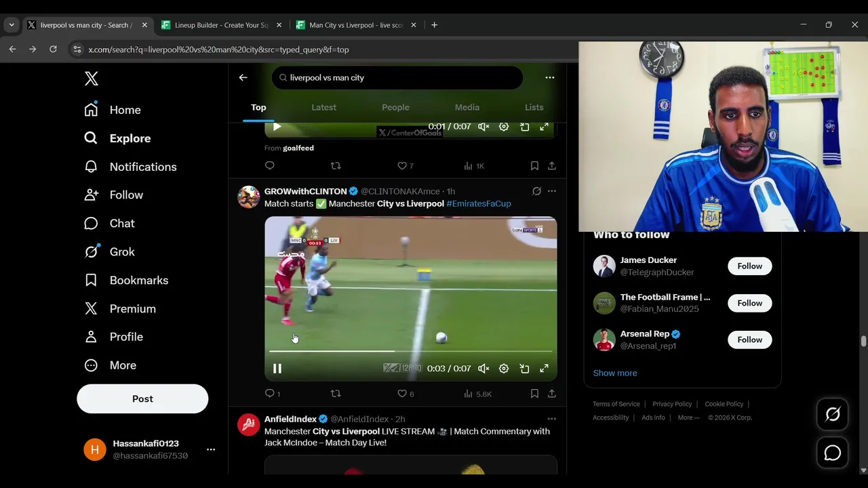Screen dimensions: 868x488
Task: Click Show more in Who to follow
Action: coord(615,373)
